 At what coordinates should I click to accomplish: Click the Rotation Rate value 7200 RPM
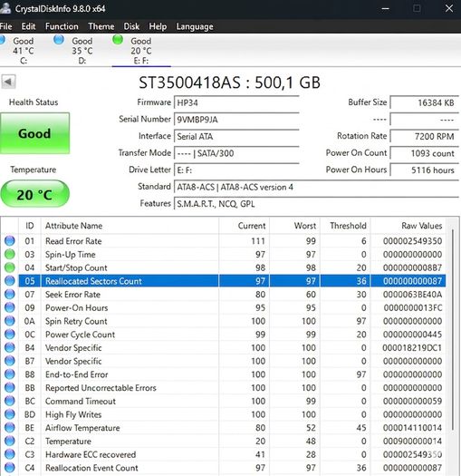tap(424, 136)
